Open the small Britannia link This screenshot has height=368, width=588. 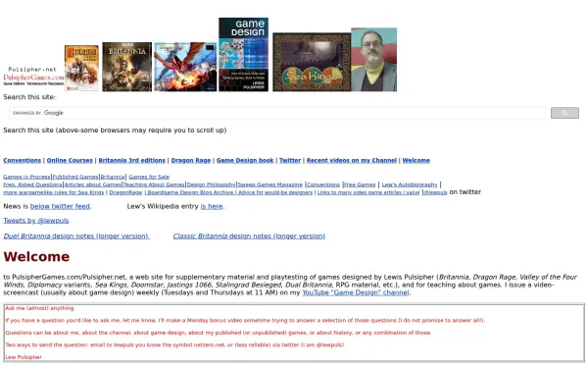tap(113, 177)
